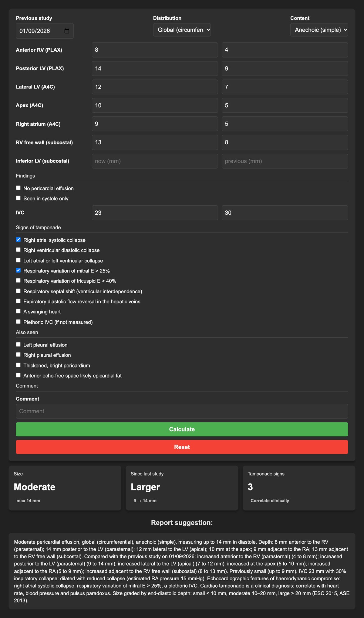Edit the Posterior LV (PLAX) current value 14
Image resolution: width=364 pixels, height=618 pixels.
[155, 68]
